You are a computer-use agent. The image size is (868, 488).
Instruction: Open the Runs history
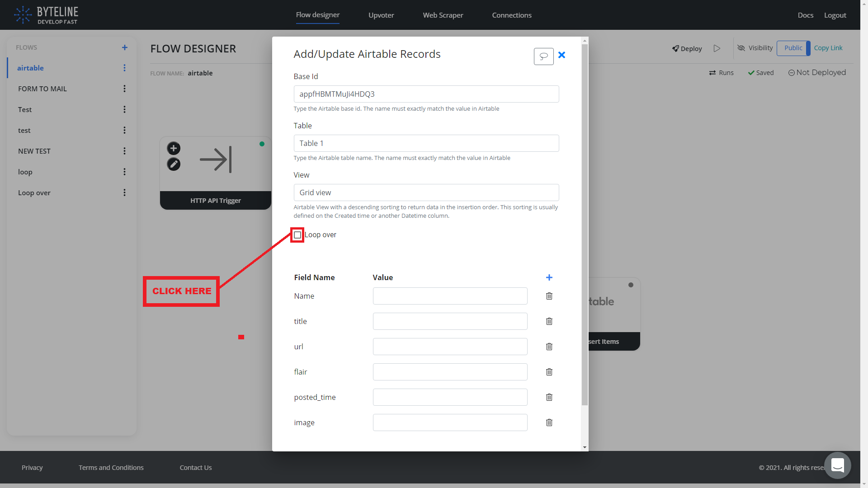tap(722, 73)
